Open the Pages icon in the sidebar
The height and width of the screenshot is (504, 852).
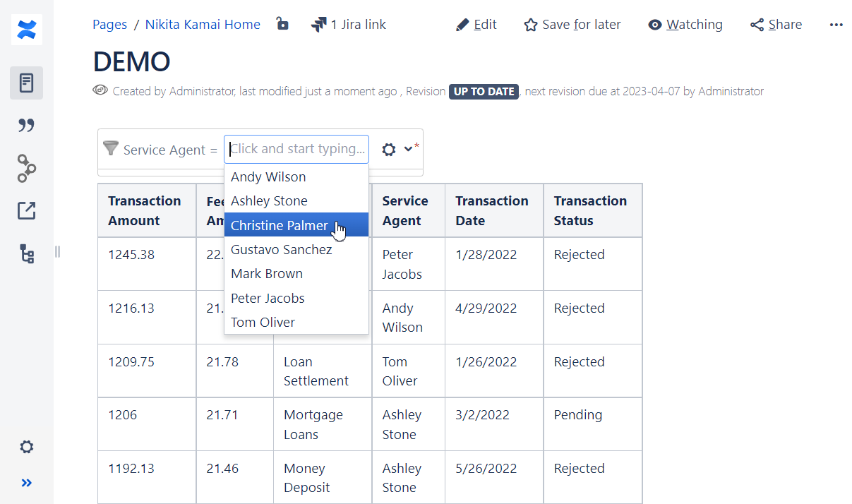(x=26, y=83)
